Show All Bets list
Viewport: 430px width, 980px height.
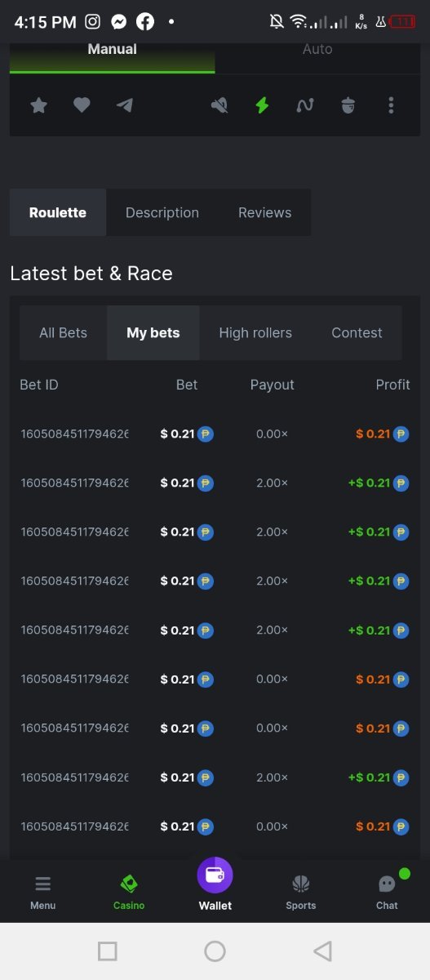pos(63,332)
